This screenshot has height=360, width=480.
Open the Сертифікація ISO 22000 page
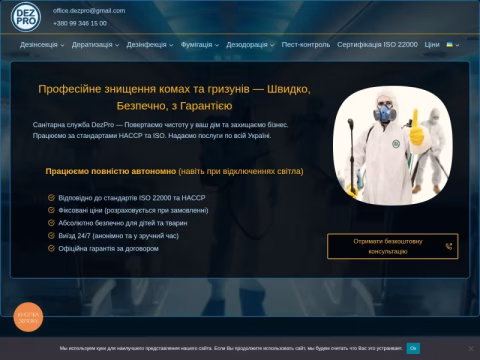377,45
